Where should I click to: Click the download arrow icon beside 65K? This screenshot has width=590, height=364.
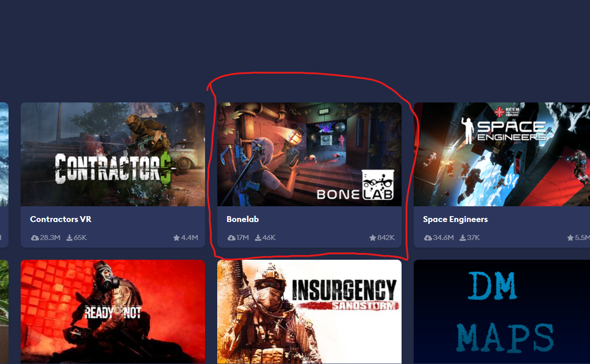pyautogui.click(x=69, y=238)
